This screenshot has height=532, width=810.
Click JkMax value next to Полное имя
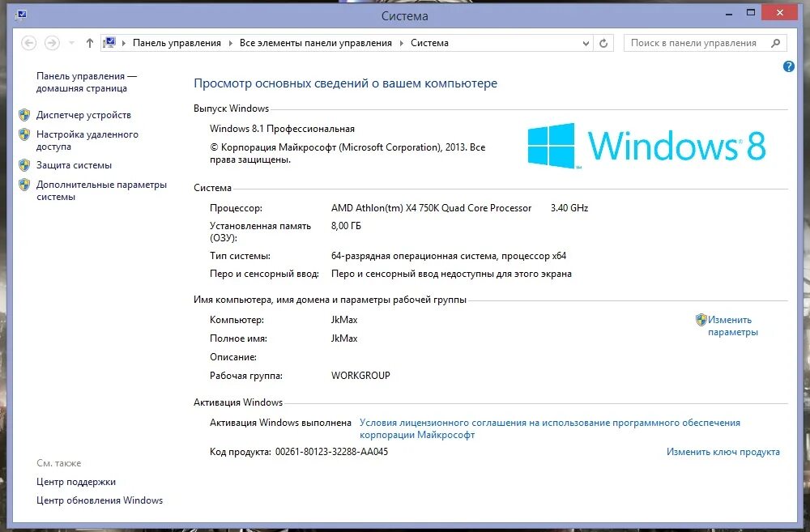[344, 338]
